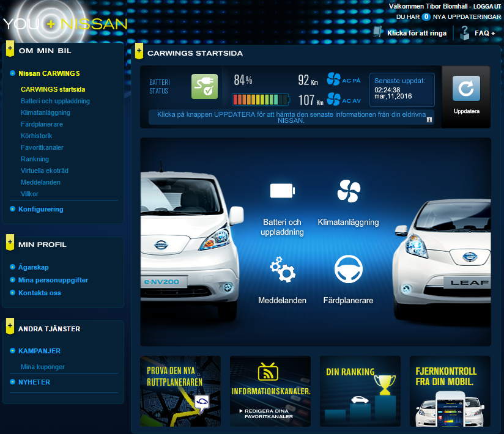Click Redigera dina favoritkanaler link
The image size is (504, 434).
(x=269, y=414)
